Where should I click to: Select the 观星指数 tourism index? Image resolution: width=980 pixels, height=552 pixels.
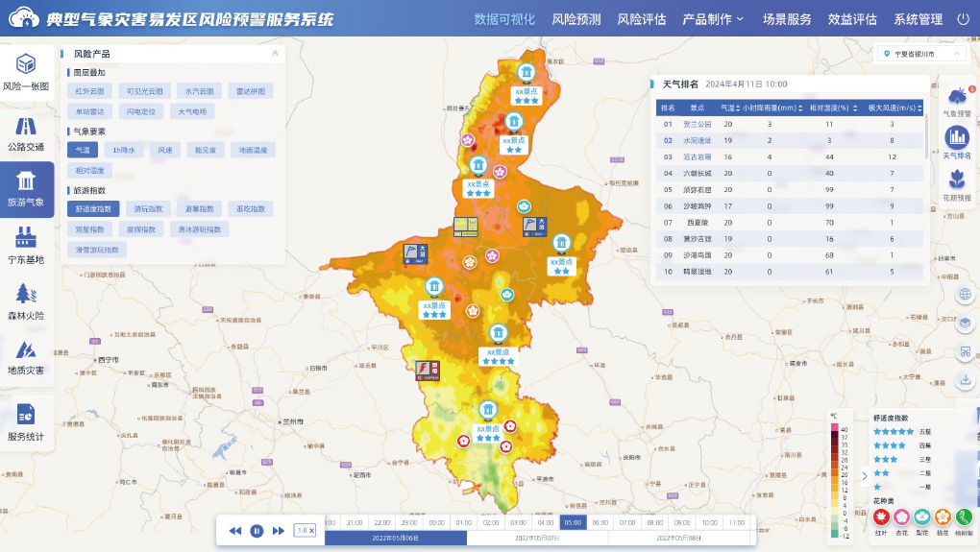tap(90, 229)
